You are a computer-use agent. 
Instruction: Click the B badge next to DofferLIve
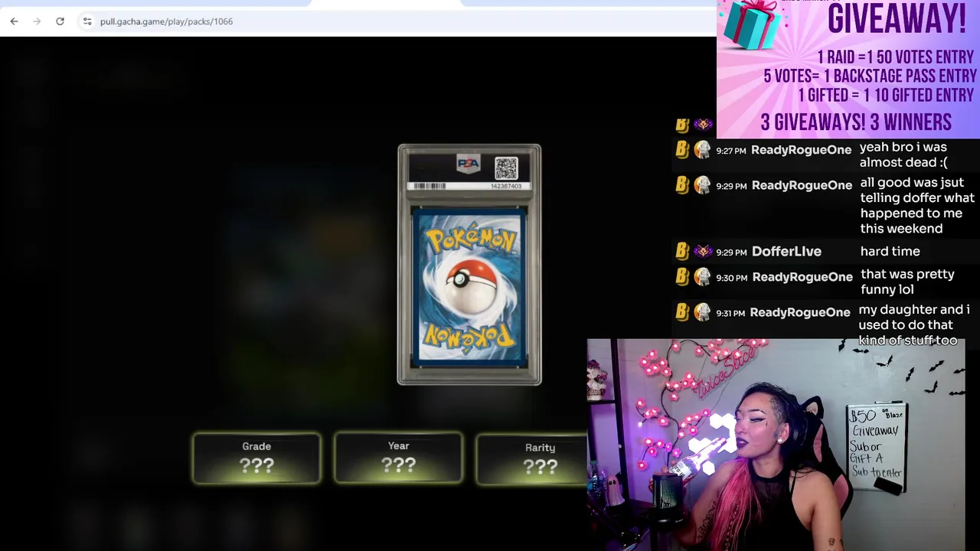tap(681, 251)
